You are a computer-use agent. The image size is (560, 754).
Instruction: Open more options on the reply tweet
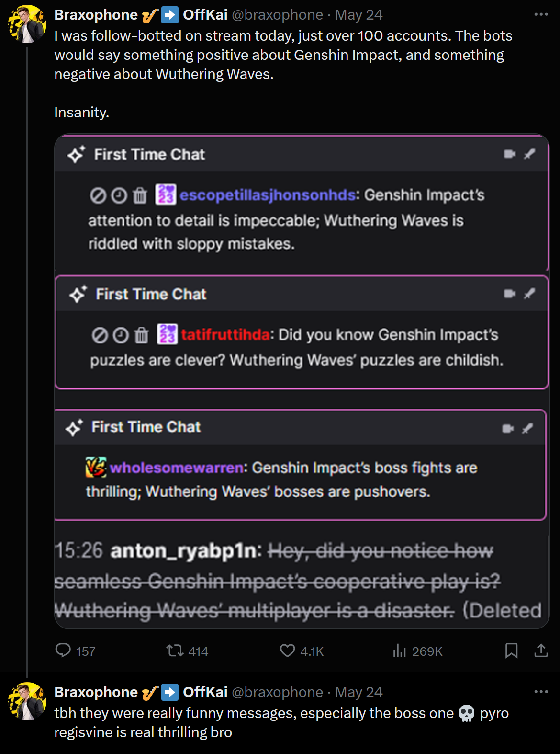tap(541, 692)
